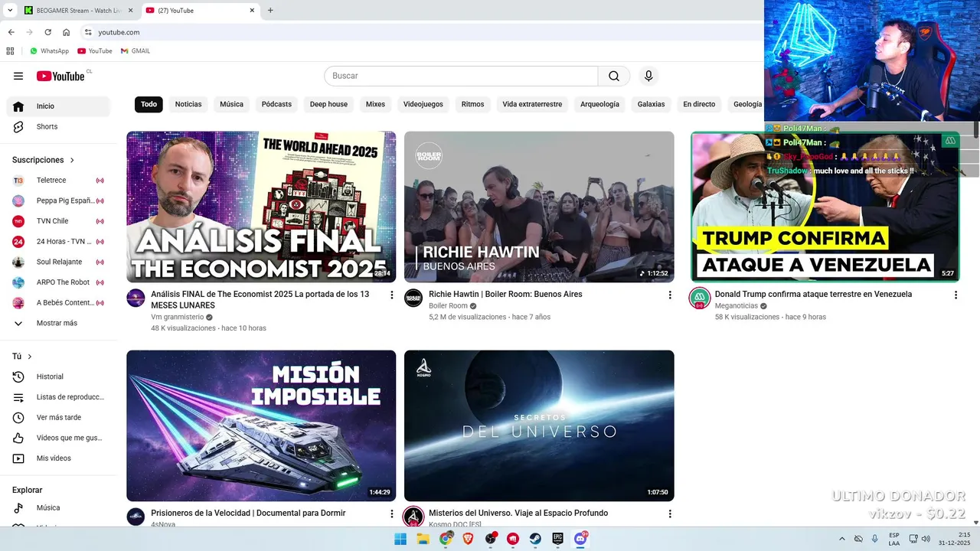This screenshot has width=980, height=551.
Task: Open the YouTube hamburger guide menu
Action: coord(18,76)
